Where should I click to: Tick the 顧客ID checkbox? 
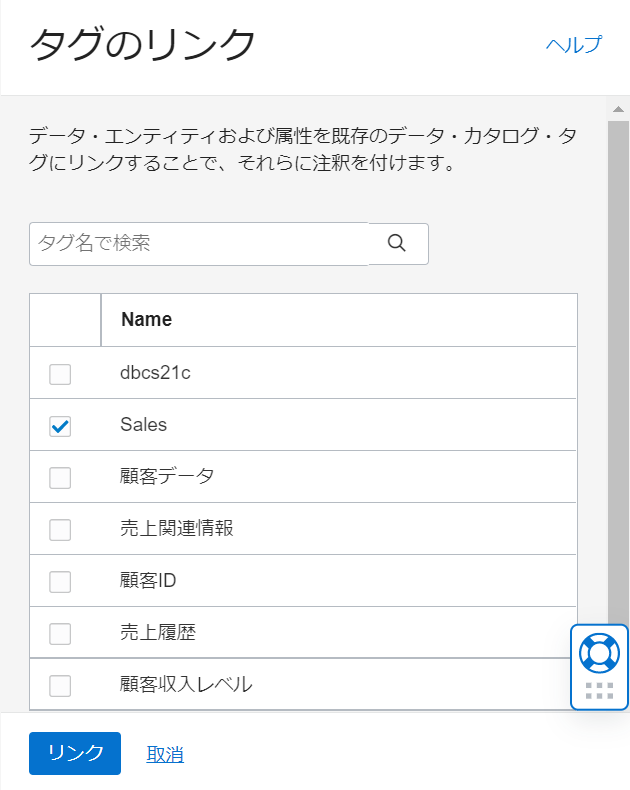[60, 582]
